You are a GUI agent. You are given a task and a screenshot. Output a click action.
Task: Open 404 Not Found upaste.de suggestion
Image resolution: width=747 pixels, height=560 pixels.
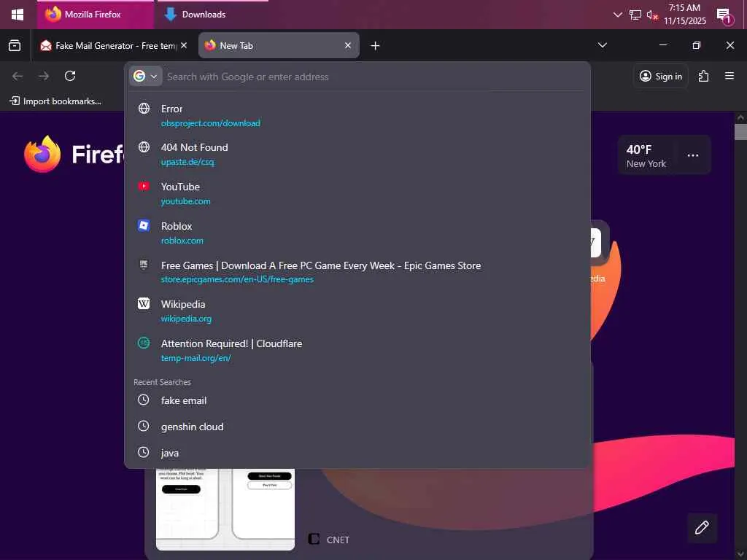(357, 155)
